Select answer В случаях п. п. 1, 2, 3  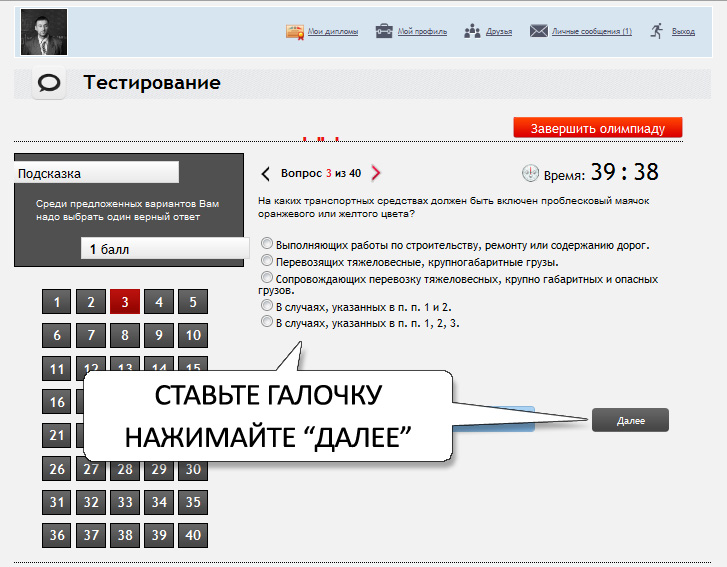pos(267,321)
